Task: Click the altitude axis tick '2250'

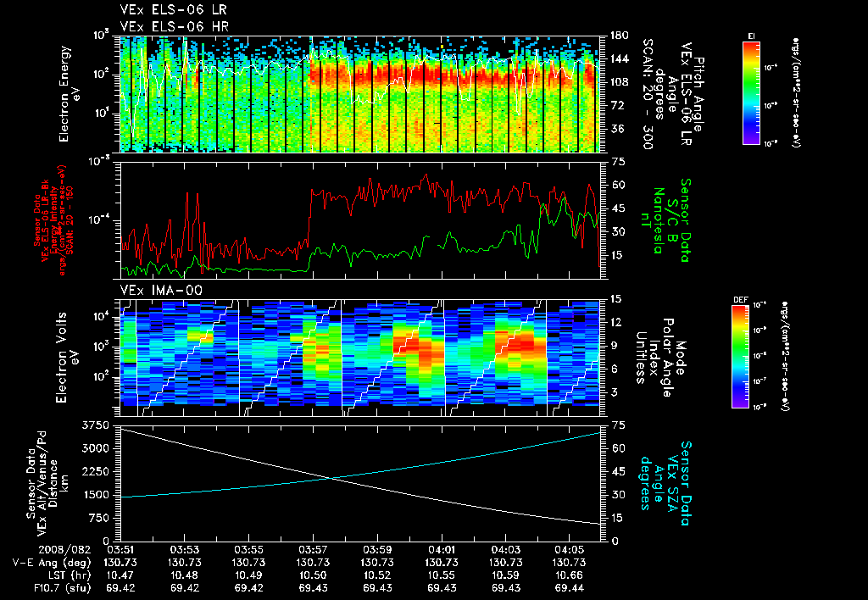Action: pos(95,471)
